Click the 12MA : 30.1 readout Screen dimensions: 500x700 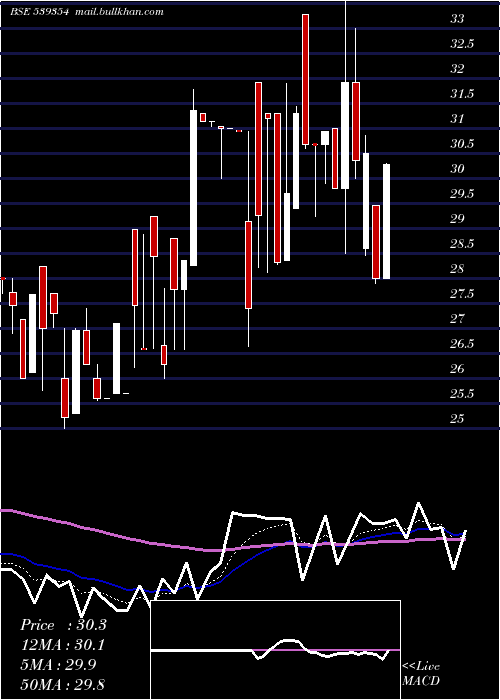(x=63, y=645)
